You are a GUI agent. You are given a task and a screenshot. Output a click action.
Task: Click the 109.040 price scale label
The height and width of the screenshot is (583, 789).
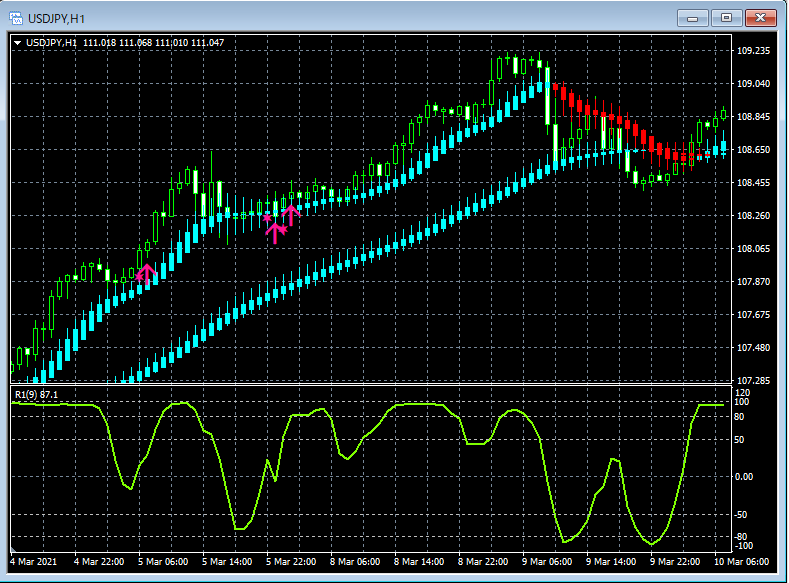click(753, 84)
